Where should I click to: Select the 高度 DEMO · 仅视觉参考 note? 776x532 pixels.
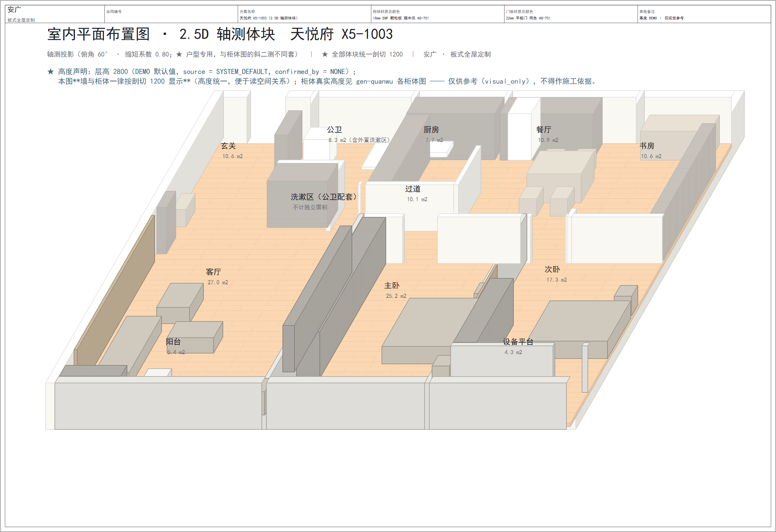point(661,18)
